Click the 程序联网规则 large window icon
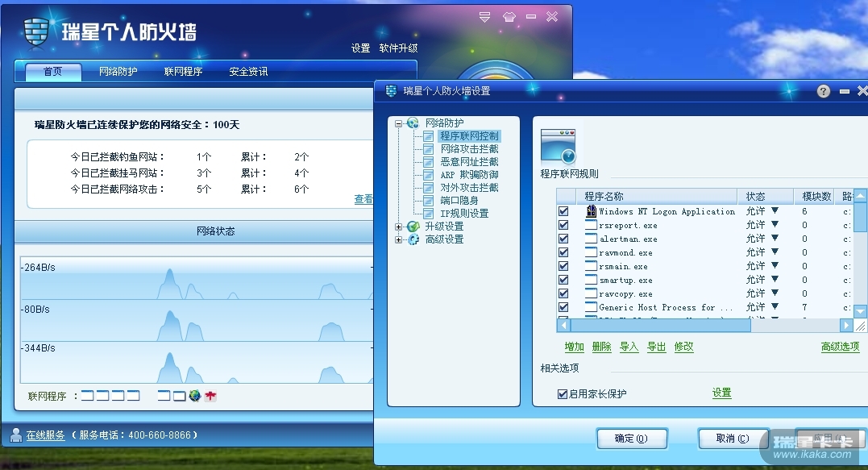Image resolution: width=868 pixels, height=470 pixels. [558, 146]
